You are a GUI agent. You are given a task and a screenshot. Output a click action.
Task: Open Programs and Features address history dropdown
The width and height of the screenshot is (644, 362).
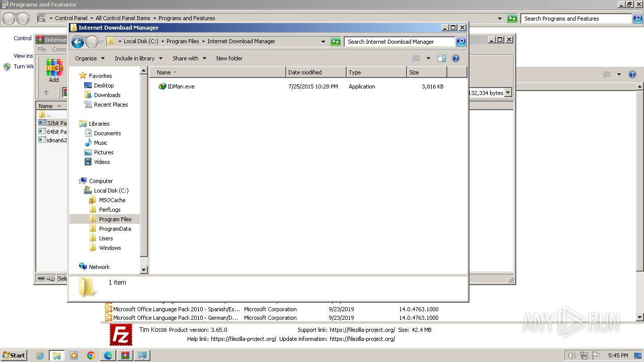(500, 19)
